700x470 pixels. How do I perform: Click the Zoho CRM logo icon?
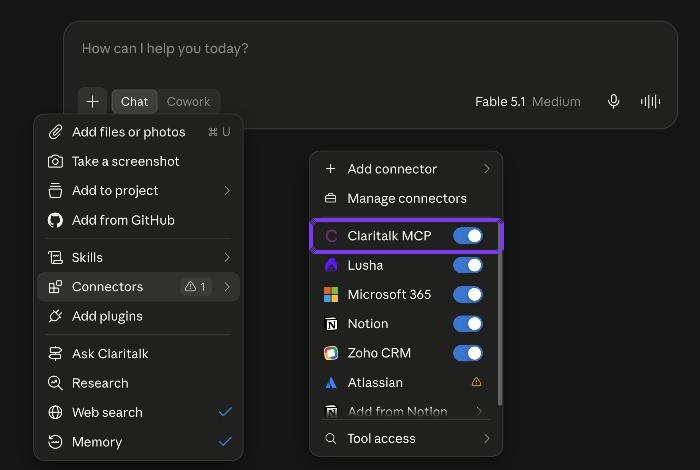coord(331,353)
